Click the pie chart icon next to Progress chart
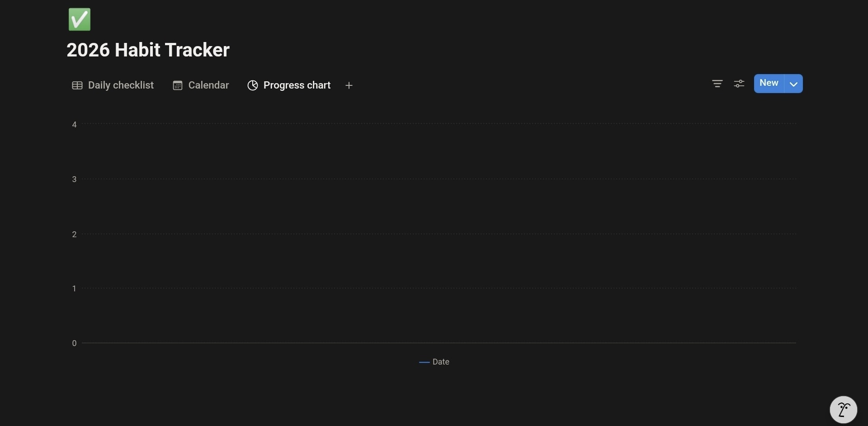Screen dimensions: 868x426 [x=253, y=85]
